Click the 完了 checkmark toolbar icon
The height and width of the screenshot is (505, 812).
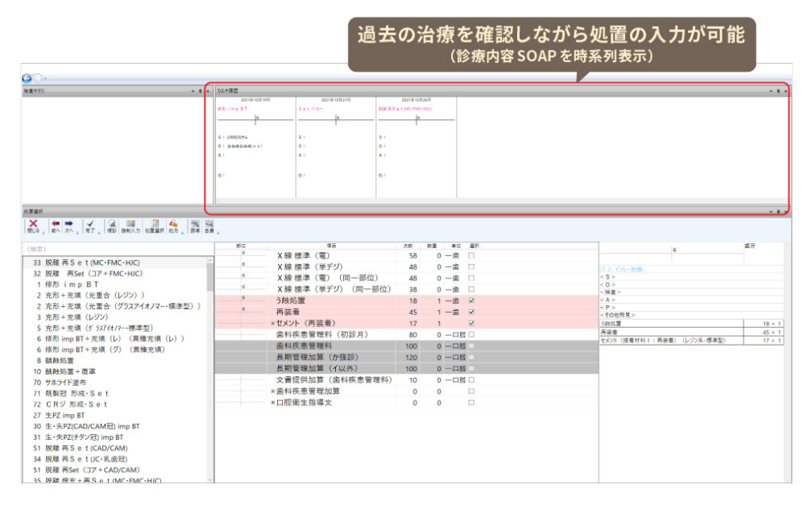click(x=90, y=225)
